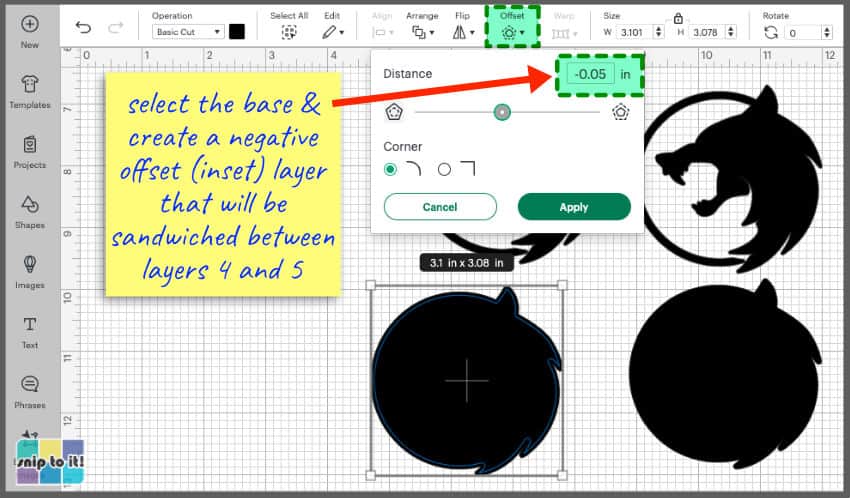The width and height of the screenshot is (850, 498).
Task: Click the Rotate icon
Action: 770,33
